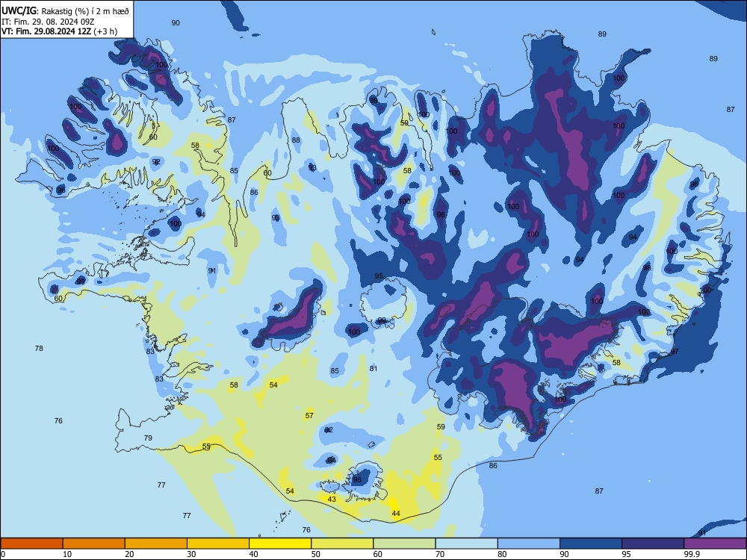Click the 'VT: Fim. 29.08.2024 12Z (+3 h)' line
This screenshot has width=747, height=560.
pos(59,31)
